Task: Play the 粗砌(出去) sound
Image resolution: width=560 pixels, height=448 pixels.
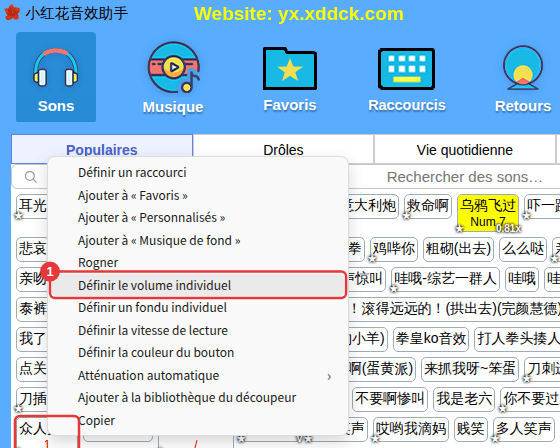Action: pos(458,249)
